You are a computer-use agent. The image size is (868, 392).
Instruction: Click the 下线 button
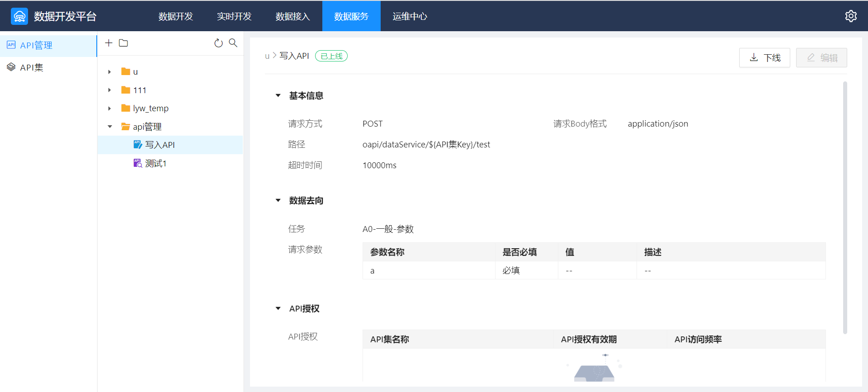click(x=764, y=58)
